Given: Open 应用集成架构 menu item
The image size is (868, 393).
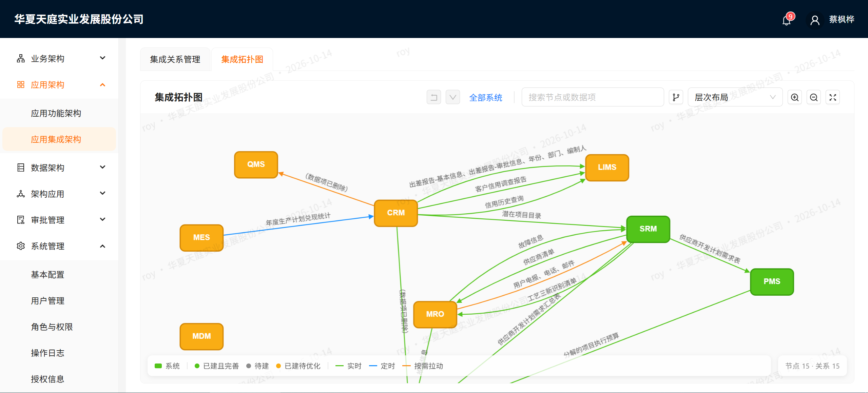Looking at the screenshot, I should tap(59, 139).
